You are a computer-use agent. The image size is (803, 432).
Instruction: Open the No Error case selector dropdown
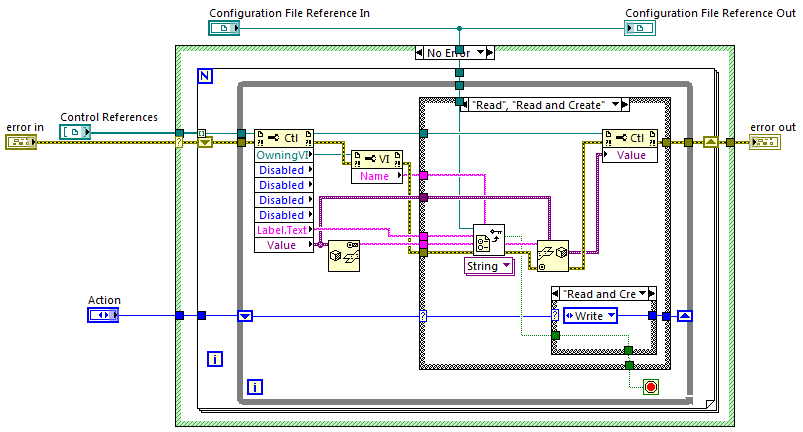tap(480, 52)
